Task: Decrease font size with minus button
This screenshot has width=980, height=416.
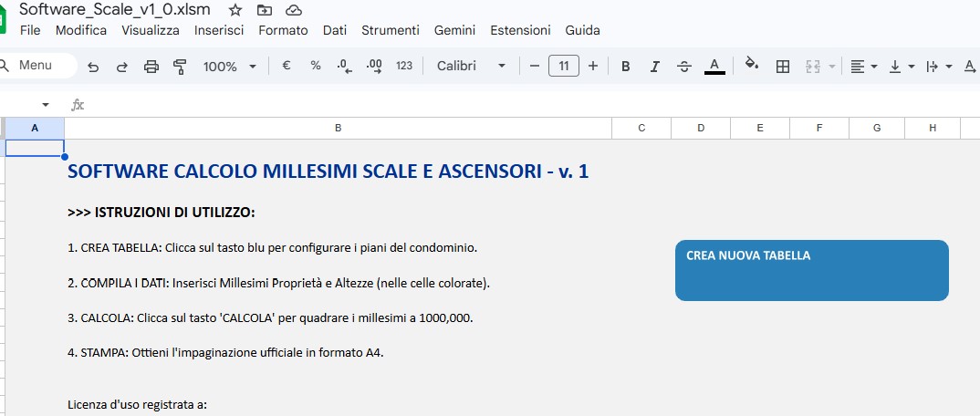Action: pos(535,66)
